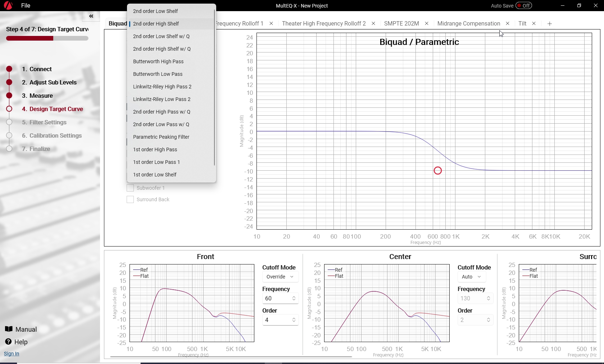Click the step progress bar
The width and height of the screenshot is (604, 364).
coord(47,38)
